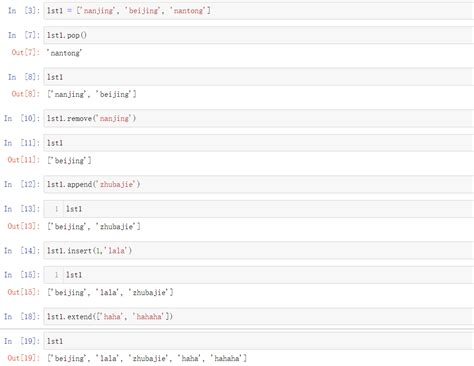Click the Out[19] final list output
Viewport: 474px width, 366px height.
pyautogui.click(x=147, y=359)
